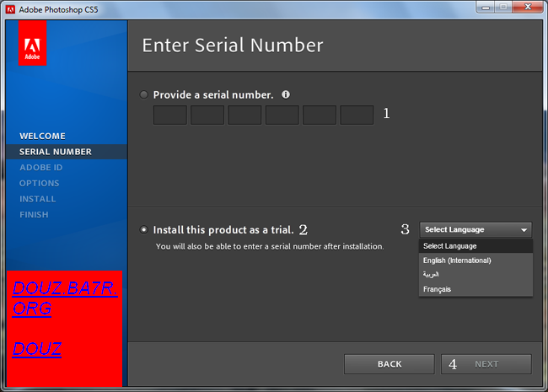This screenshot has width=548, height=392.
Task: Click the first serial number field
Action: pos(170,115)
